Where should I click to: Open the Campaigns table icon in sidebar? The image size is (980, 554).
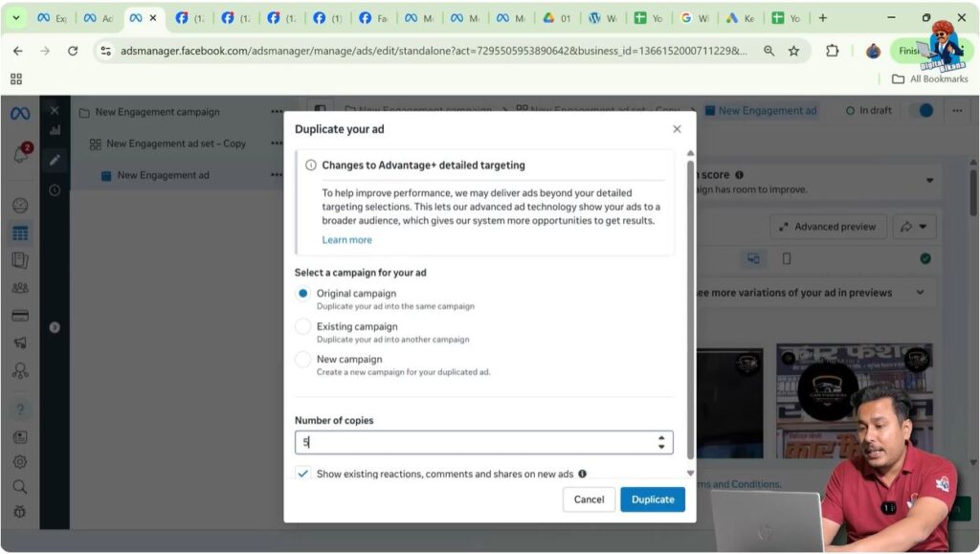pyautogui.click(x=20, y=233)
